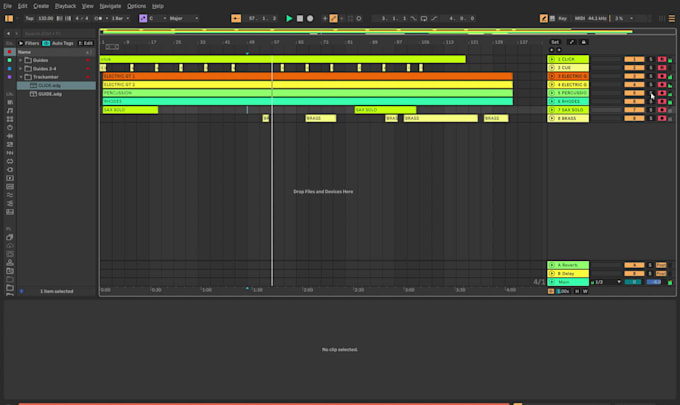
Task: Open the computer MIDI keyboard icon
Action: click(552, 18)
